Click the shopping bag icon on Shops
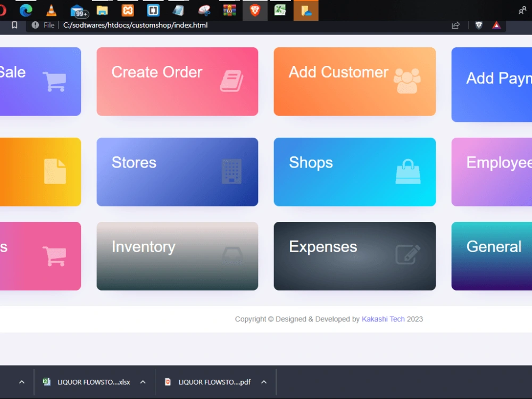 point(408,171)
